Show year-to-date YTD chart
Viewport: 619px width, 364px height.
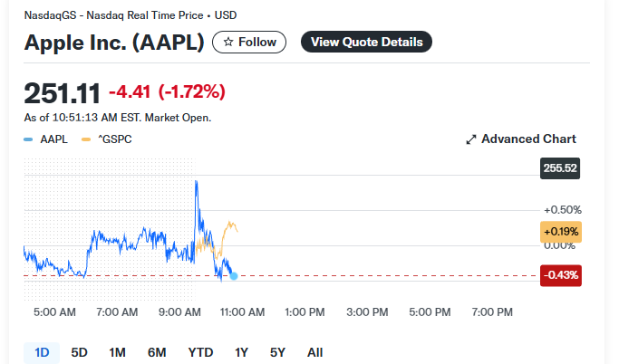tap(200, 352)
